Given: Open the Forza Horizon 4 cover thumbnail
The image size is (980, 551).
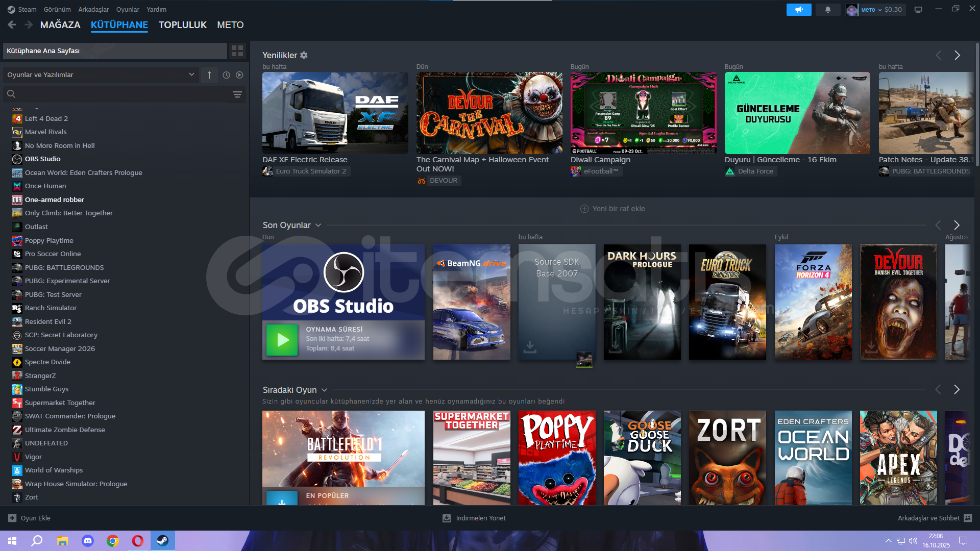Looking at the screenshot, I should [813, 302].
